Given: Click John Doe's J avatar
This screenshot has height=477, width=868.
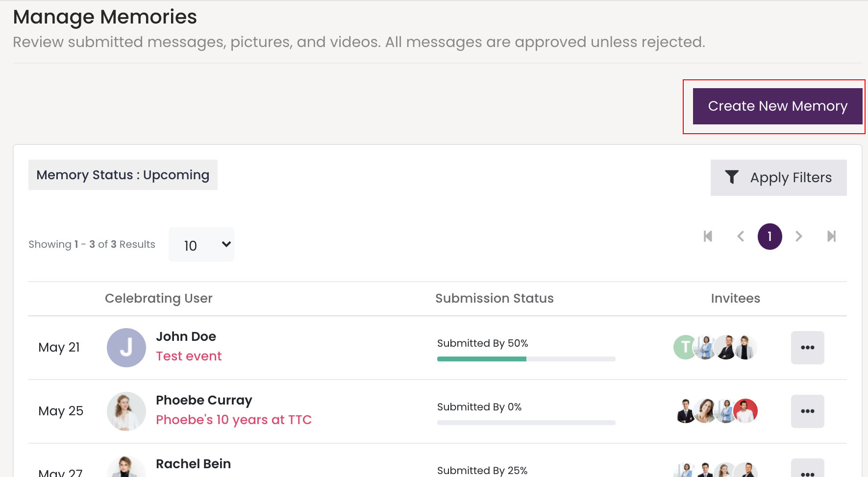Looking at the screenshot, I should (126, 348).
